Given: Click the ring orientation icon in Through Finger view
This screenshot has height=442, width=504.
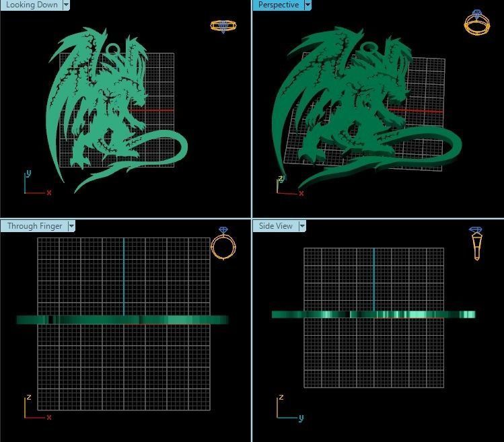Looking at the screenshot, I should pos(223,243).
